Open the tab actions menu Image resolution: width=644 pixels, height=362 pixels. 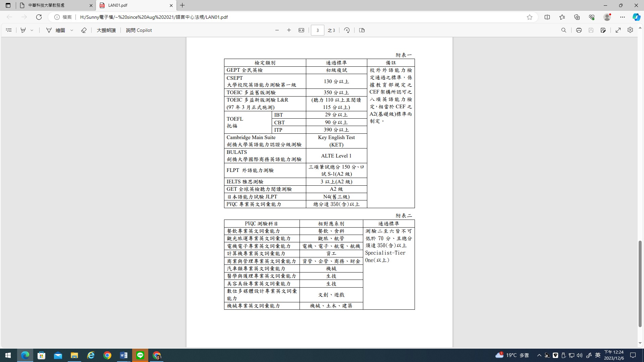(8, 5)
